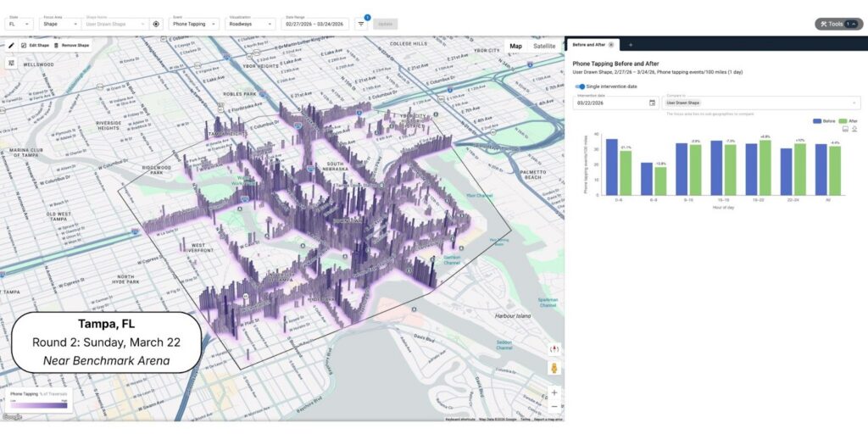Click the Edit Shape button

(35, 45)
